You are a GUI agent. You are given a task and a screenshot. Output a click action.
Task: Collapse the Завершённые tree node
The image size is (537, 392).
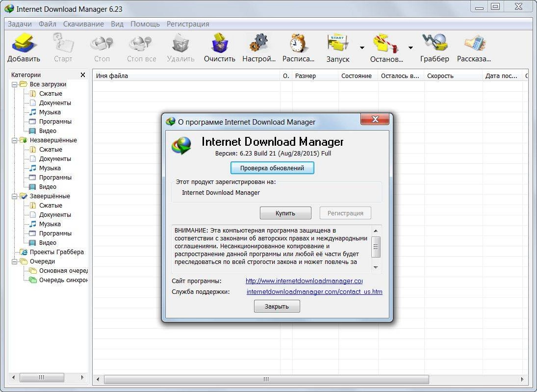click(x=14, y=196)
